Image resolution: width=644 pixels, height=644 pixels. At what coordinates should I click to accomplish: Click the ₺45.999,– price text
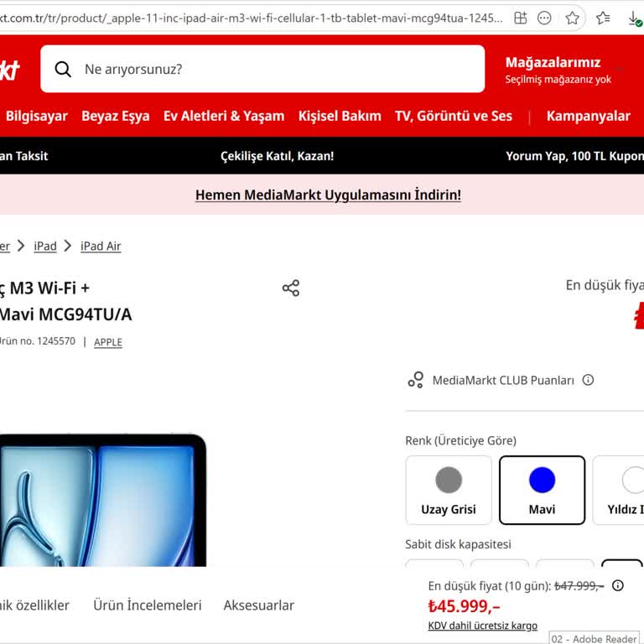(x=464, y=606)
